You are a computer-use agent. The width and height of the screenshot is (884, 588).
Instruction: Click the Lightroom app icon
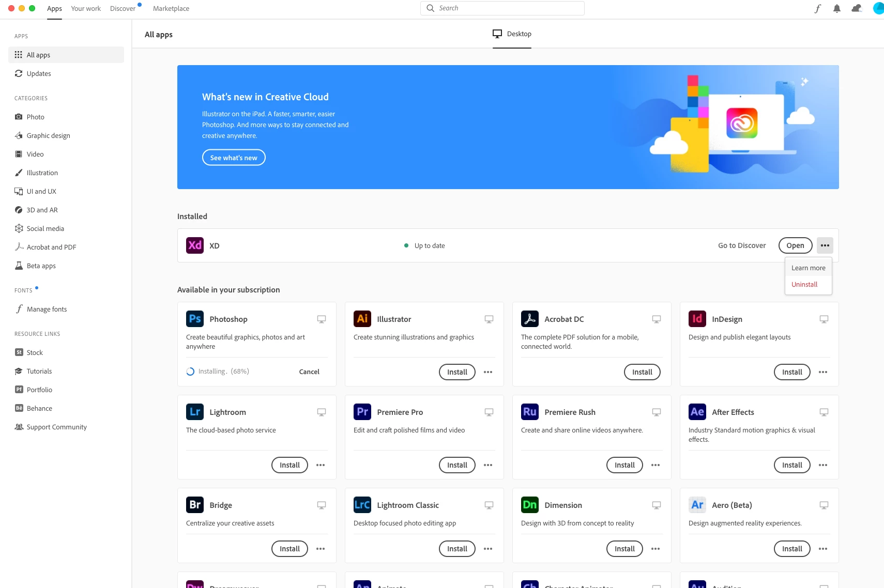point(195,412)
